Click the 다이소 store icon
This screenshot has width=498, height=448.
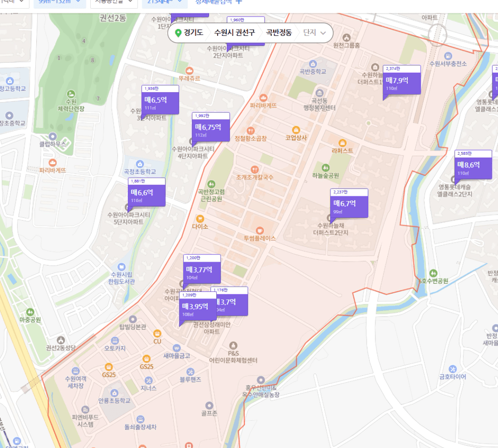[x=200, y=218]
